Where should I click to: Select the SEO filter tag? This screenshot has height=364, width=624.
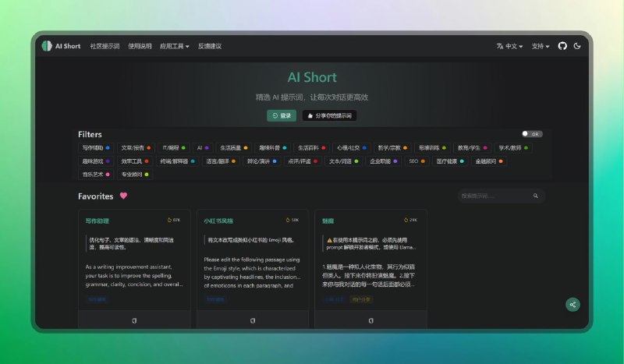[417, 161]
